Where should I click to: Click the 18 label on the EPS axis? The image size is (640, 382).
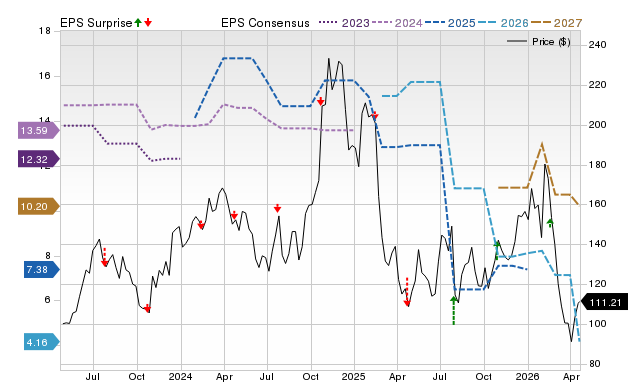[x=45, y=31]
